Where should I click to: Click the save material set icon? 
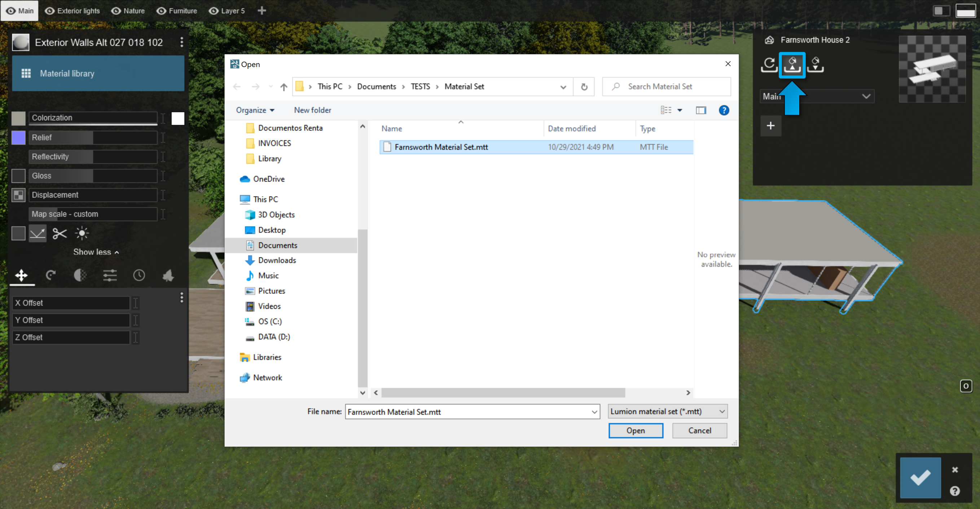coord(815,65)
